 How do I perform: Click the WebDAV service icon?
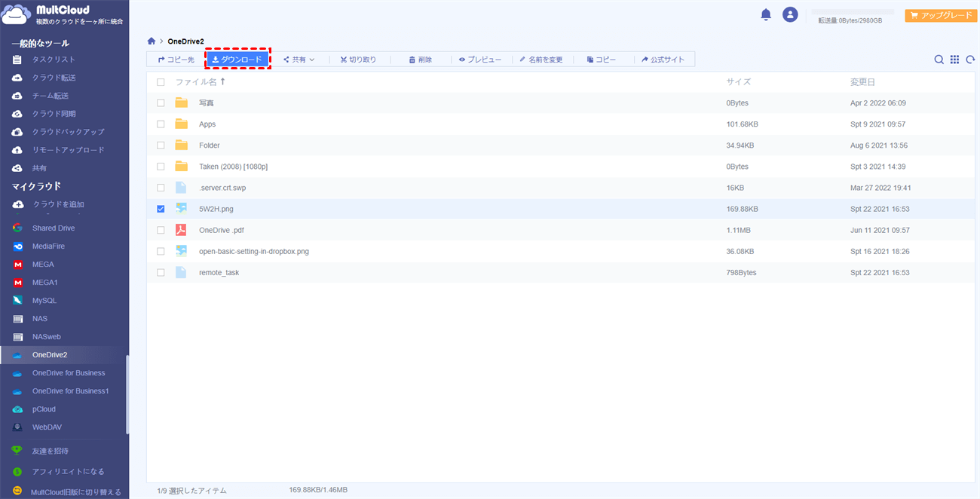pyautogui.click(x=17, y=427)
